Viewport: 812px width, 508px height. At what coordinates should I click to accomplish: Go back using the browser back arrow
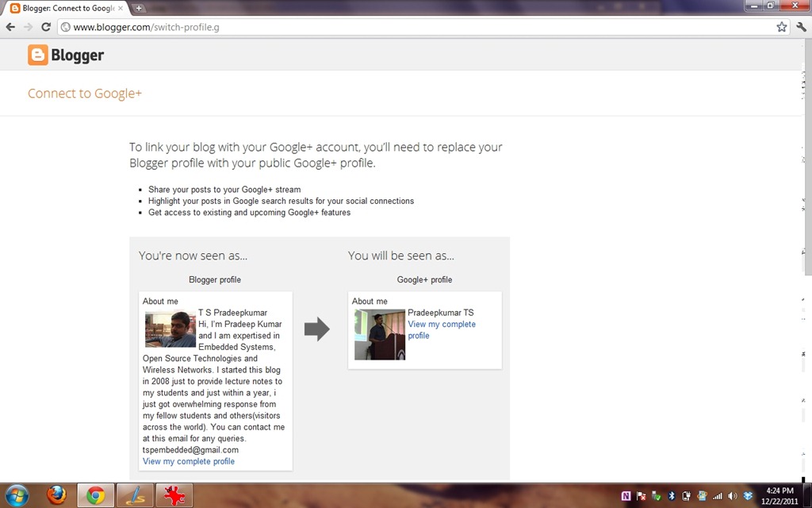pos(10,27)
